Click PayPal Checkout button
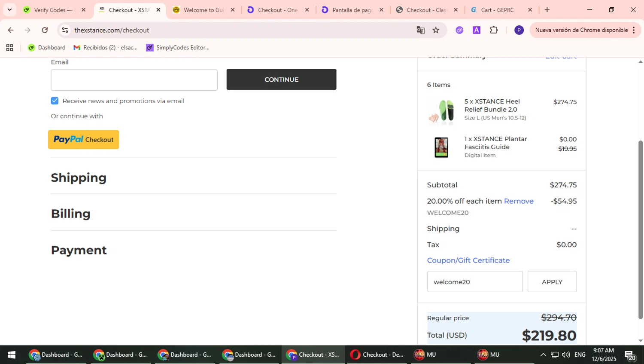The image size is (644, 364). coord(83,140)
